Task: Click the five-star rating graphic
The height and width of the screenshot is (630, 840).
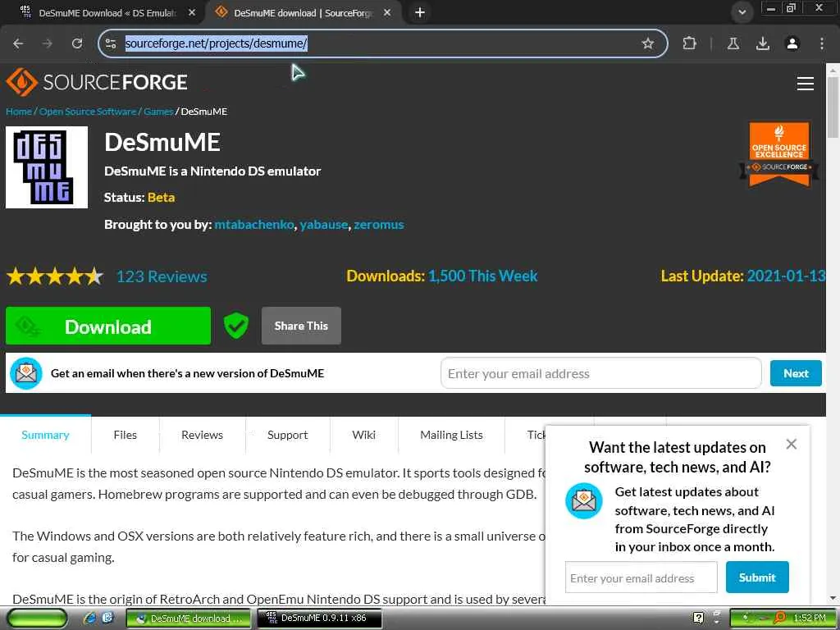Action: (55, 276)
